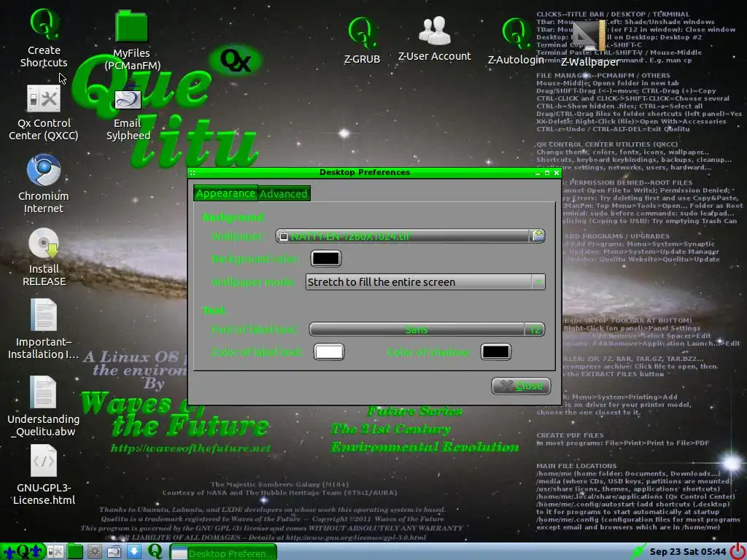Click the gear settings icon in taskbar

[94, 552]
